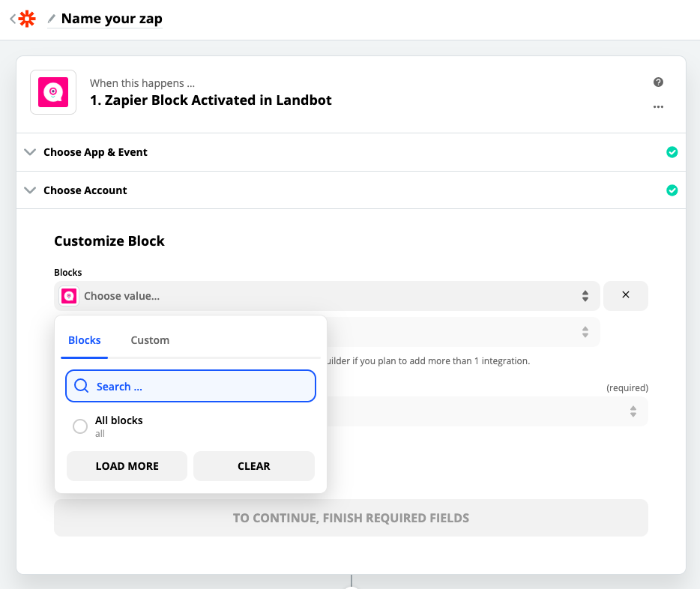Click the 'When this happens ...' text

[x=142, y=83]
